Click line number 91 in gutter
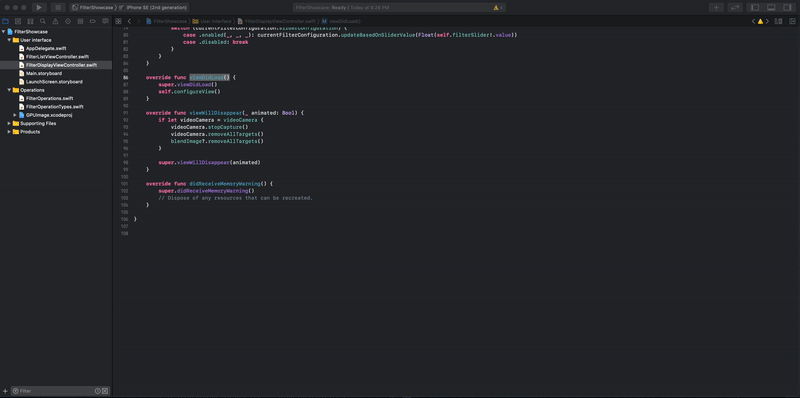The height and width of the screenshot is (398, 800). pos(126,113)
